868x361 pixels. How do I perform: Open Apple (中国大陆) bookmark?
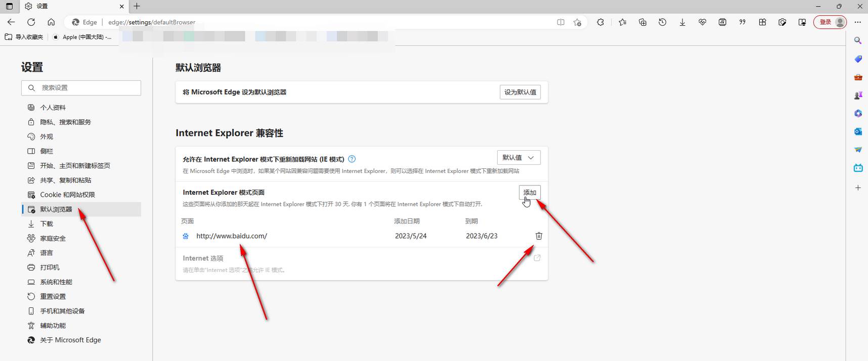82,37
